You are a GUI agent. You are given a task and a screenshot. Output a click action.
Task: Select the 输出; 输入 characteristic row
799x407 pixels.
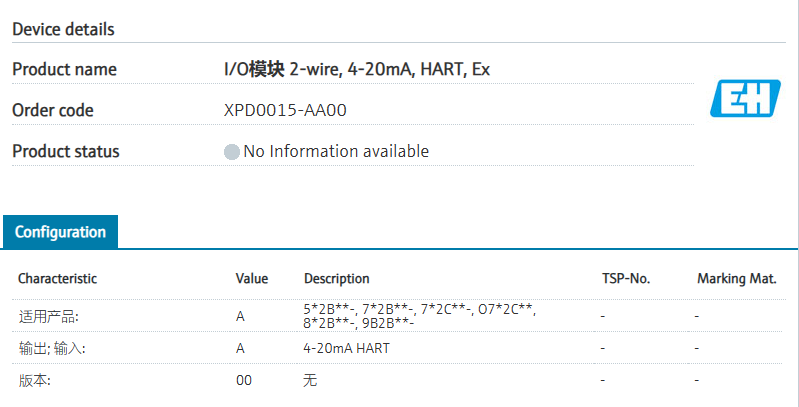(x=52, y=348)
